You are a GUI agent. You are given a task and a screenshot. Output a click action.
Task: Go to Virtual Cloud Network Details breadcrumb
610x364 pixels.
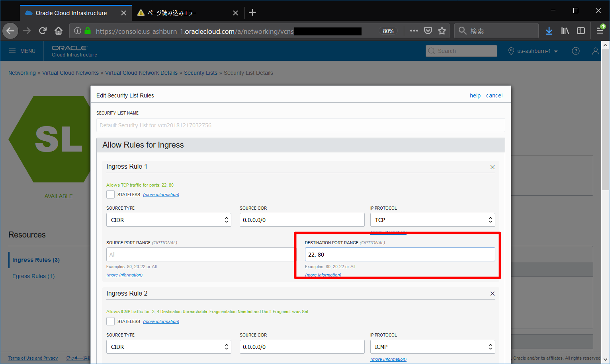(x=141, y=73)
